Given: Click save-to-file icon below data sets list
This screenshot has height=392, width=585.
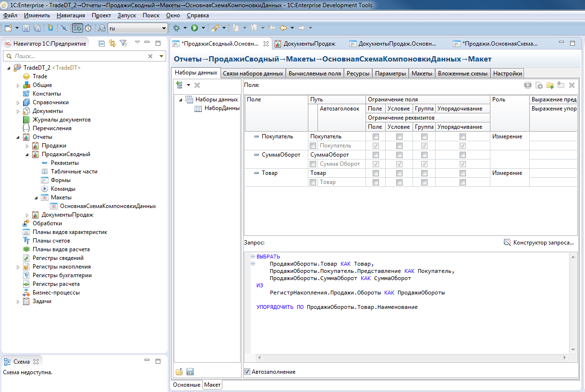Looking at the screenshot, I should click(x=190, y=371).
